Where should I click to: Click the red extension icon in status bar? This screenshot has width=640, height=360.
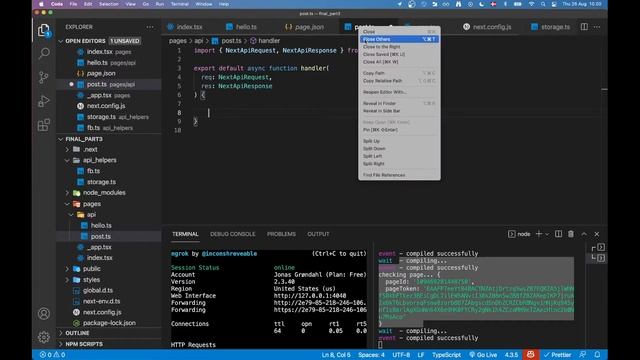click(x=530, y=355)
